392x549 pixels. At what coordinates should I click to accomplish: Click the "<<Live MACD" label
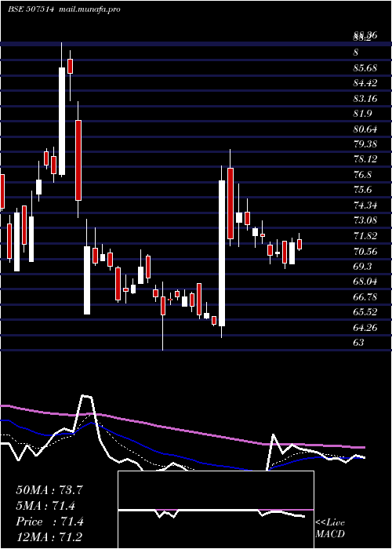click(x=330, y=529)
